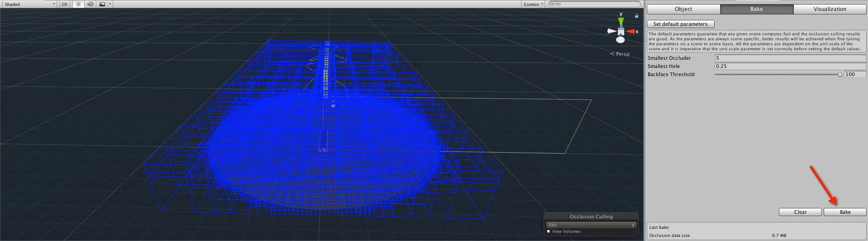Switch Persp projection mode label
The width and height of the screenshot is (868, 241).
tap(622, 54)
